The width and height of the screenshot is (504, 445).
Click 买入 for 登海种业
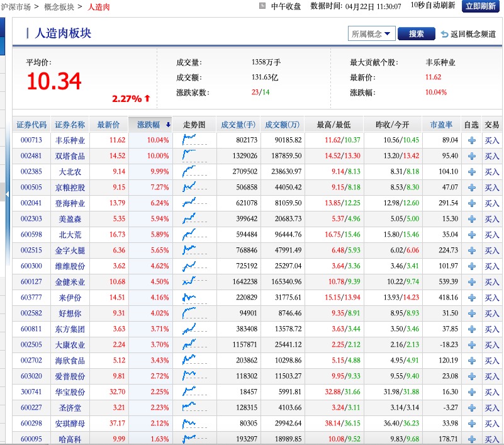point(491,203)
